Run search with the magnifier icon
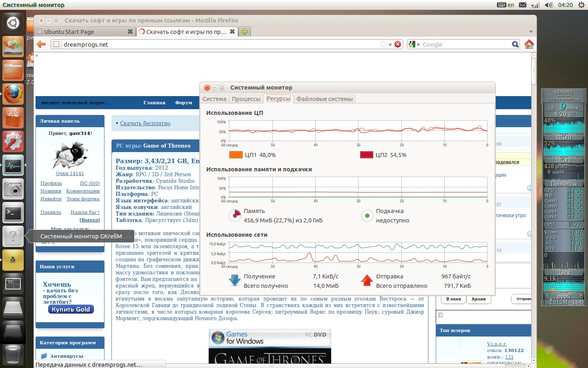The height and width of the screenshot is (368, 588). (x=515, y=44)
